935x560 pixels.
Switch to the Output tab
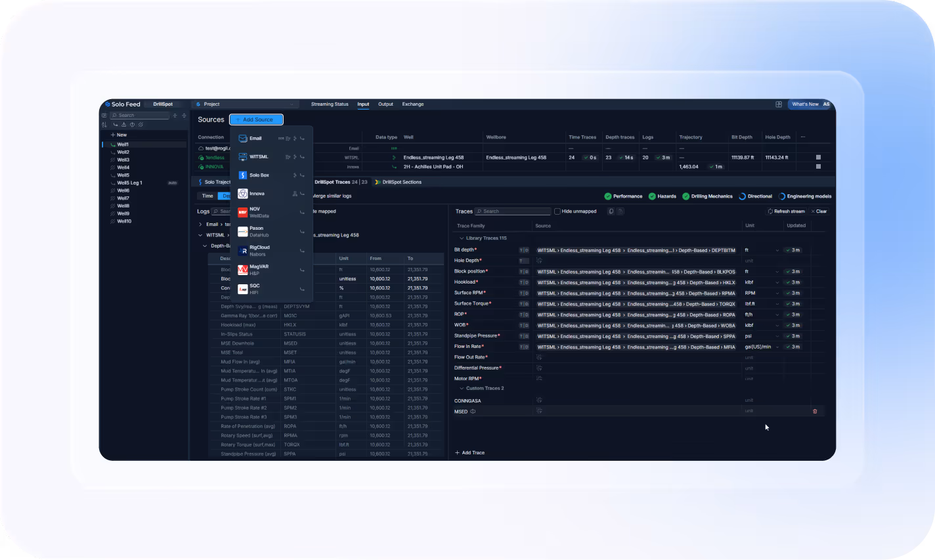(385, 104)
